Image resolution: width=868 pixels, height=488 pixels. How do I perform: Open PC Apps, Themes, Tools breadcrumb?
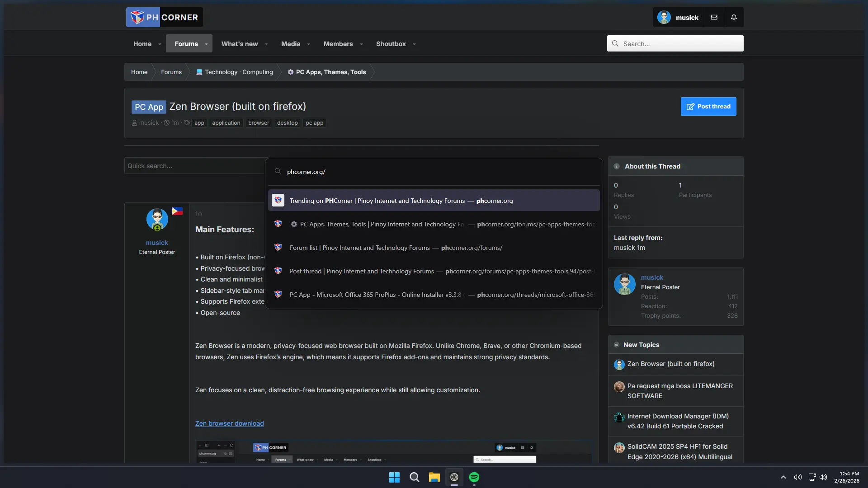[331, 72]
